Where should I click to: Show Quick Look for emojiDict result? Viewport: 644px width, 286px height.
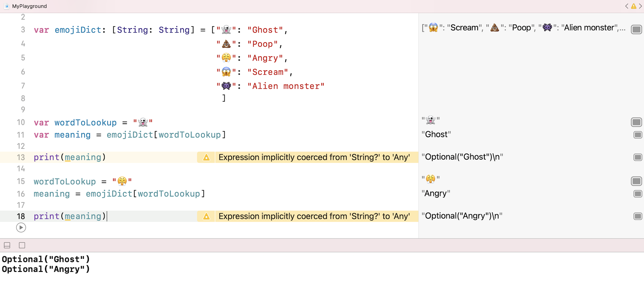tap(636, 30)
